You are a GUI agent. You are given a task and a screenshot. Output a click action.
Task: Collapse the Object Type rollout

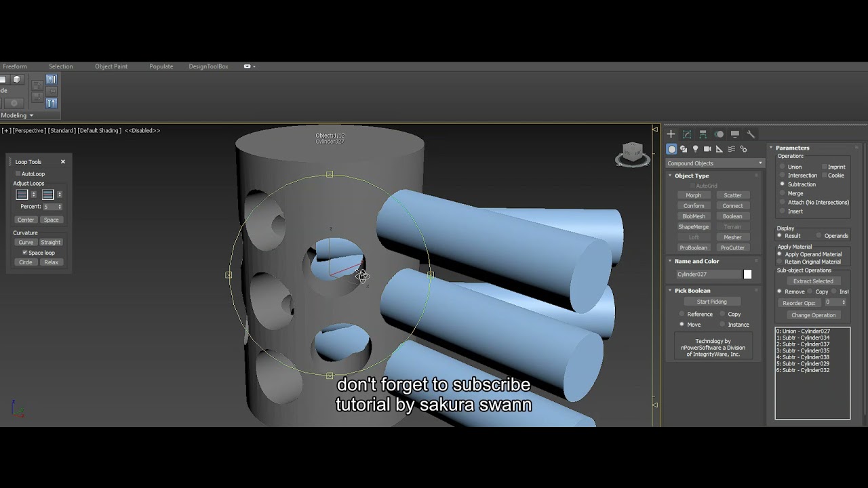click(670, 176)
